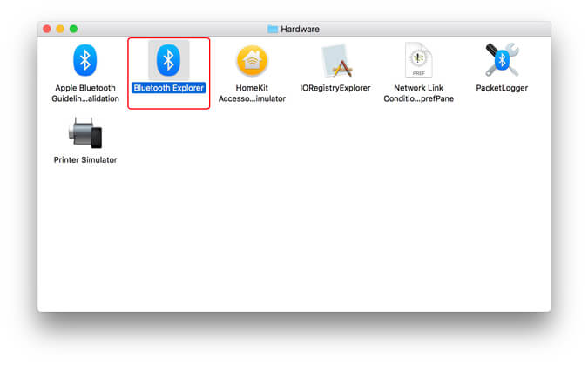
Task: Minimize the Hardware window with yellow button
Action: (60, 29)
